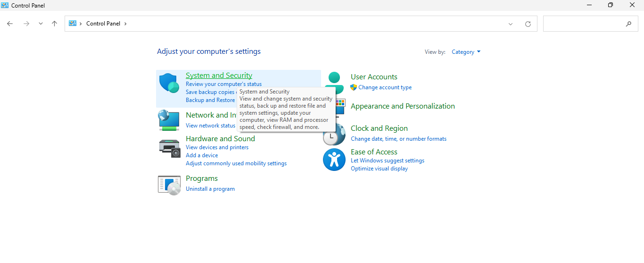
Task: Click the Up to parent folder arrow
Action: tap(55, 24)
